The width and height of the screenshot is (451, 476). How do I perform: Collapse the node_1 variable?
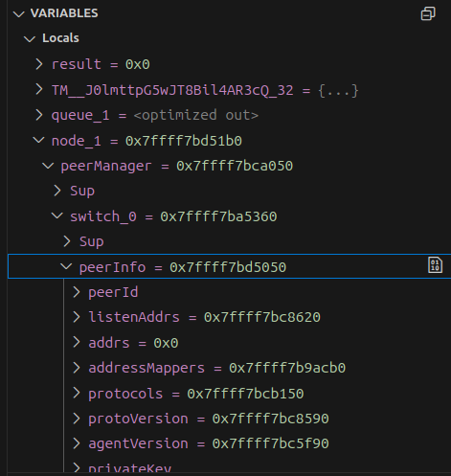[x=39, y=140]
